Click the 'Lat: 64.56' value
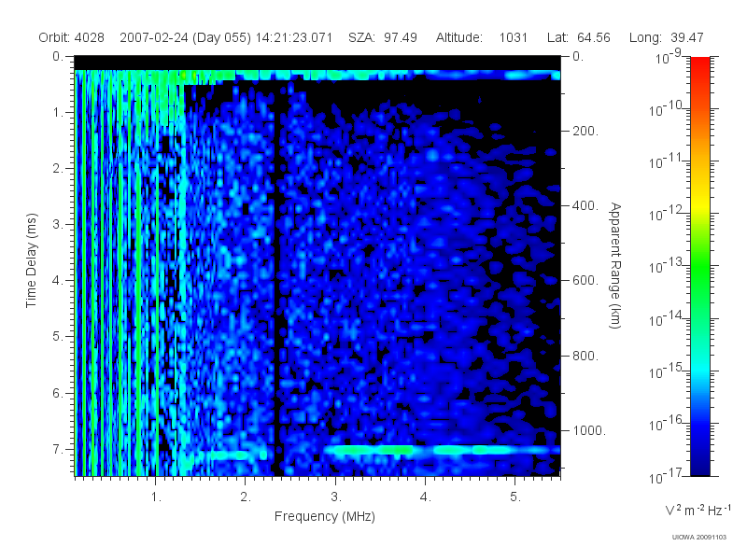This screenshot has width=747, height=560. pyautogui.click(x=579, y=37)
